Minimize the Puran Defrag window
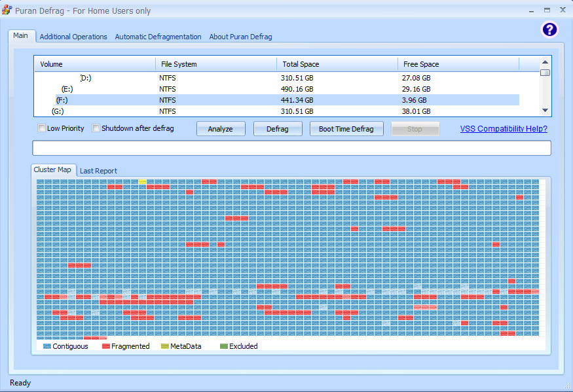 pos(531,10)
